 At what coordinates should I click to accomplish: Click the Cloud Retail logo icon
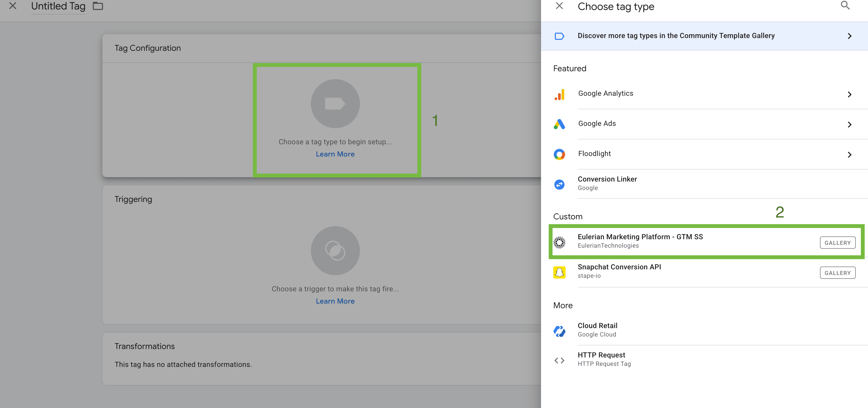pos(559,331)
